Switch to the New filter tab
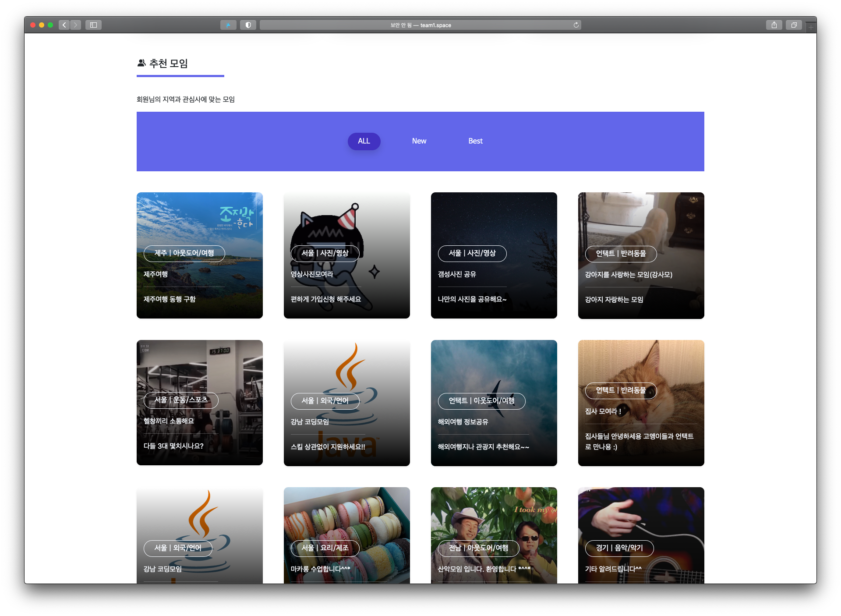 (x=419, y=141)
